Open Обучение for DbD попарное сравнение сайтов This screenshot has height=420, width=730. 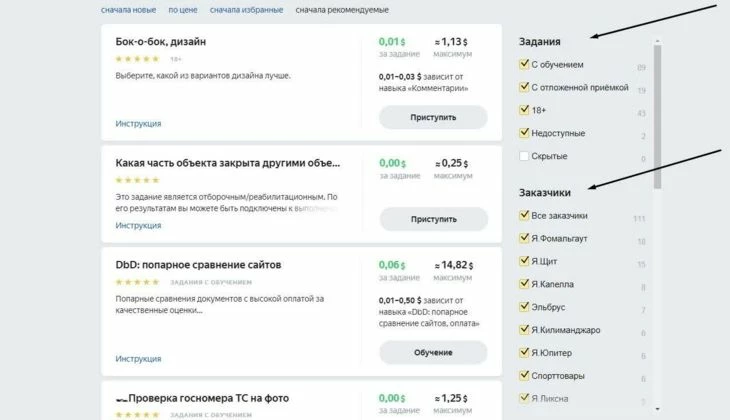(x=433, y=352)
